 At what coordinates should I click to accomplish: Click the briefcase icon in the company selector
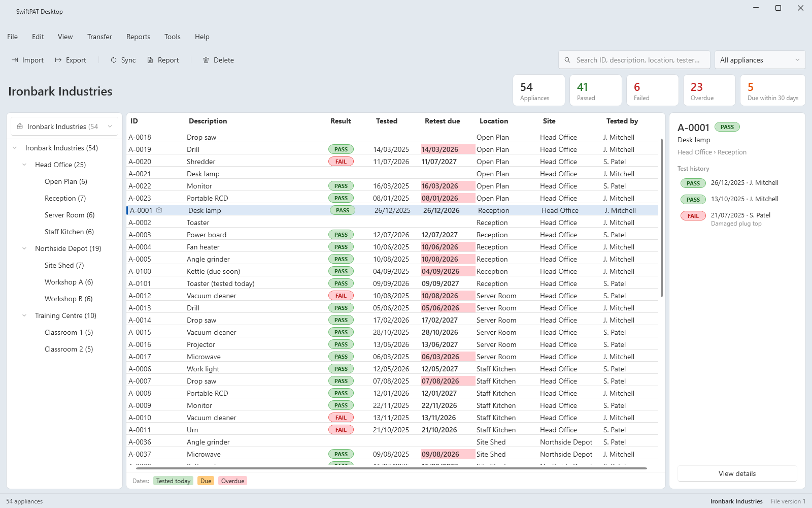coord(20,126)
